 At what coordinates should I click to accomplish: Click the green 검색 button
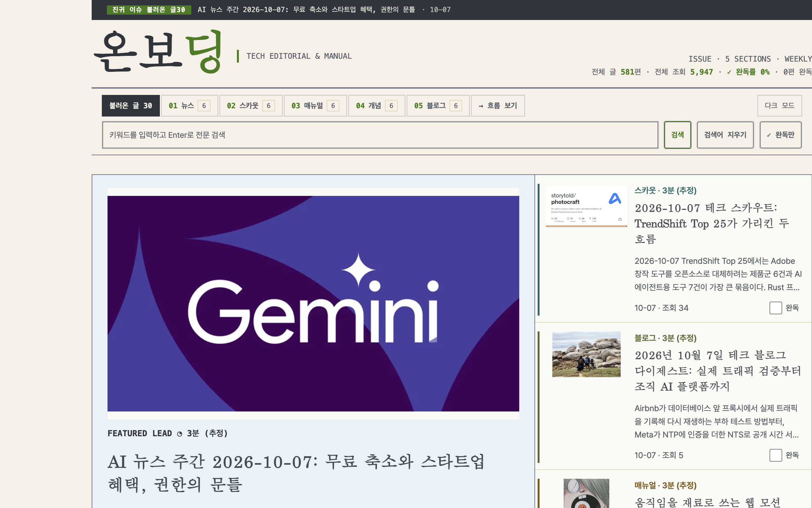[678, 135]
